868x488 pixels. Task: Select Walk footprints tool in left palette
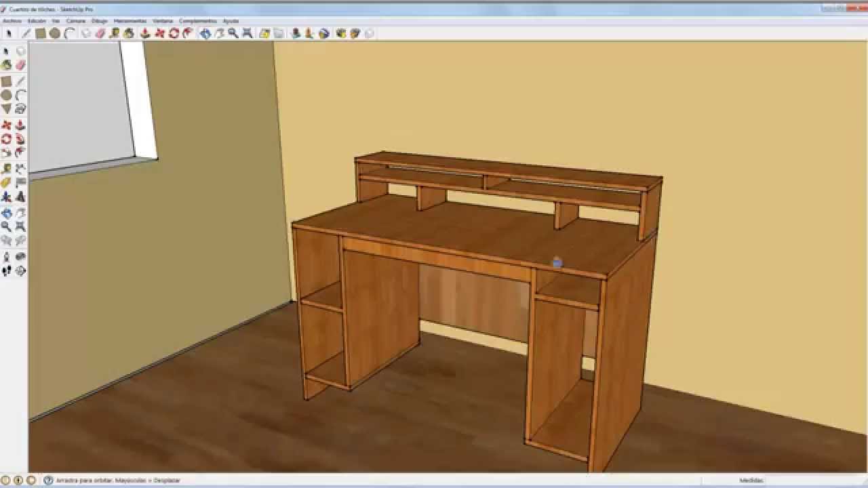6,270
